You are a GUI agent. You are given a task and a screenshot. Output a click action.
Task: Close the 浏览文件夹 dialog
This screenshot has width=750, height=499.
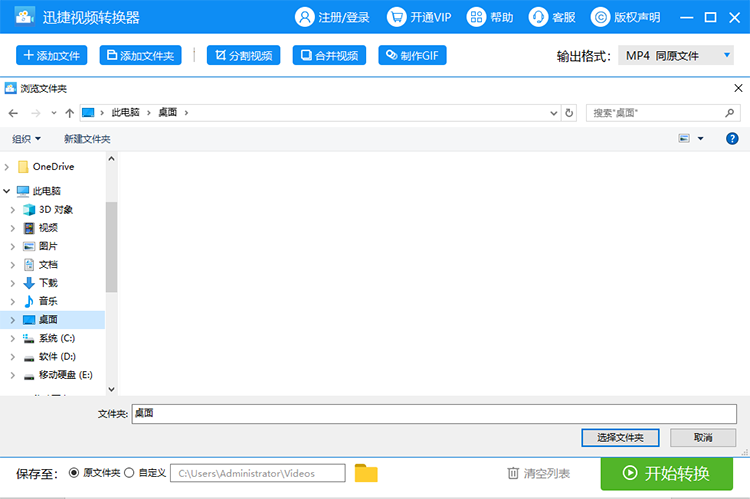(x=738, y=88)
